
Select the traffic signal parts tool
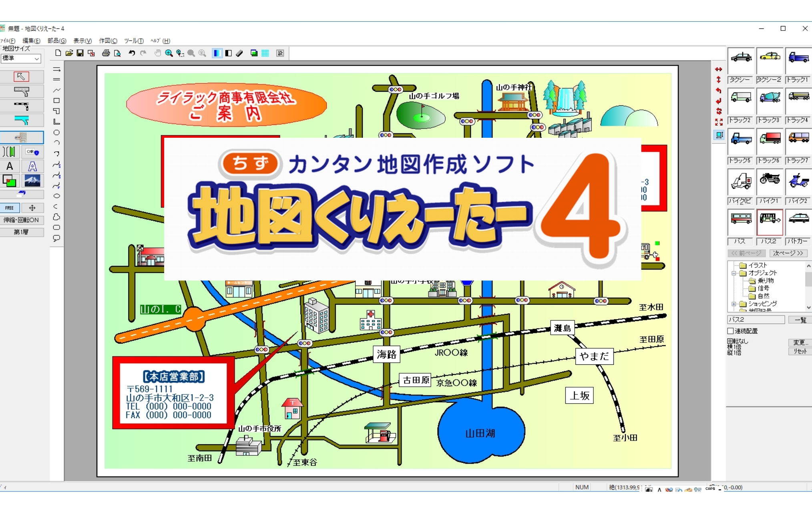pyautogui.click(x=21, y=138)
